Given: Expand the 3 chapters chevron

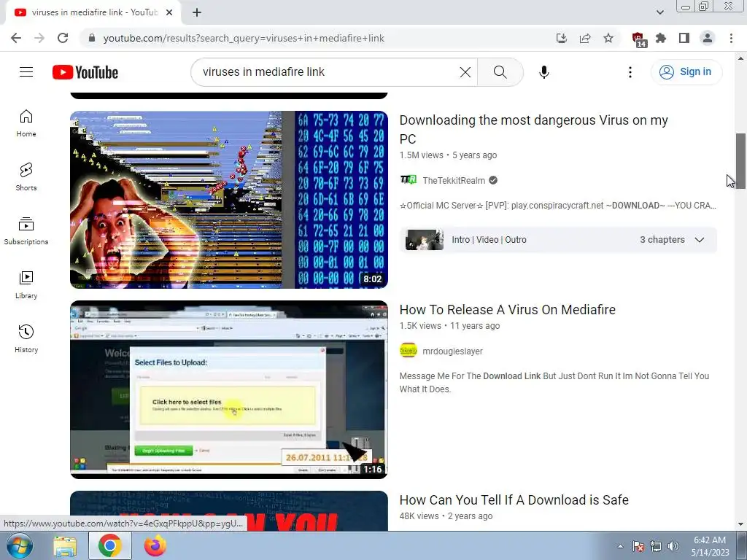Looking at the screenshot, I should [x=700, y=239].
